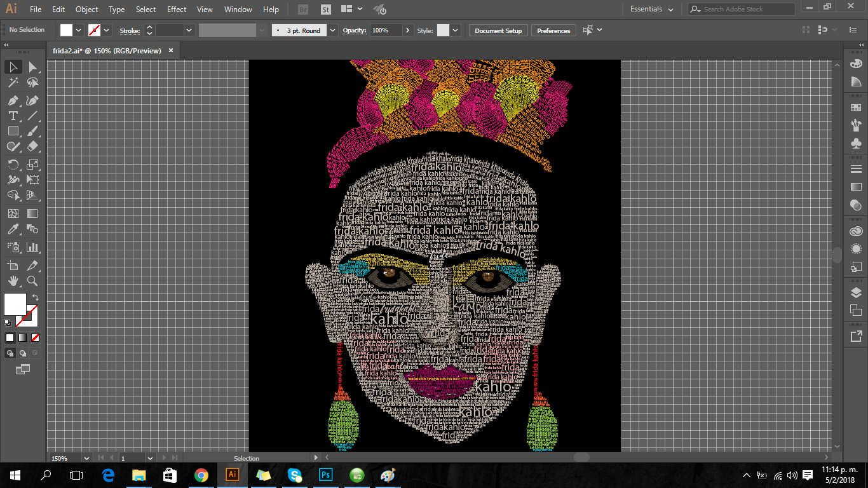Screen dimensions: 868x488
Task: Open the Color panel palette icon
Action: coord(856,64)
